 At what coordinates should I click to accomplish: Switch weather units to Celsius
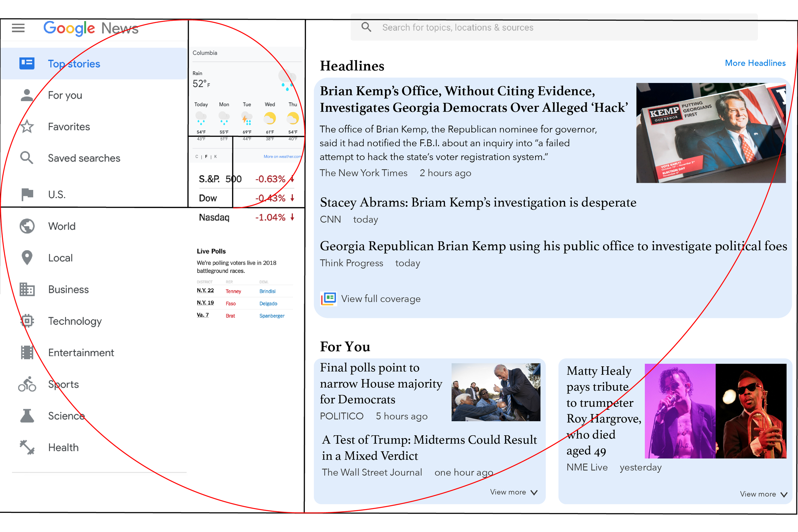(196, 157)
